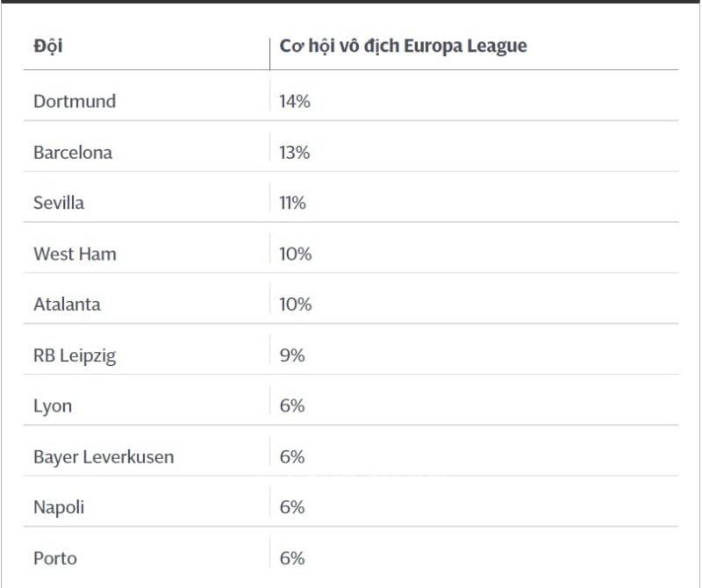Screen dimensions: 702x588
Task: Select the 10% value for West Ham
Action: (x=295, y=254)
